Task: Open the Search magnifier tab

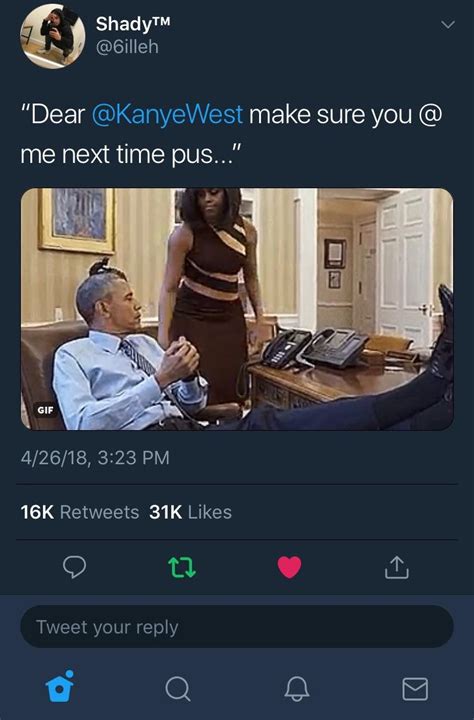Action: tap(177, 689)
